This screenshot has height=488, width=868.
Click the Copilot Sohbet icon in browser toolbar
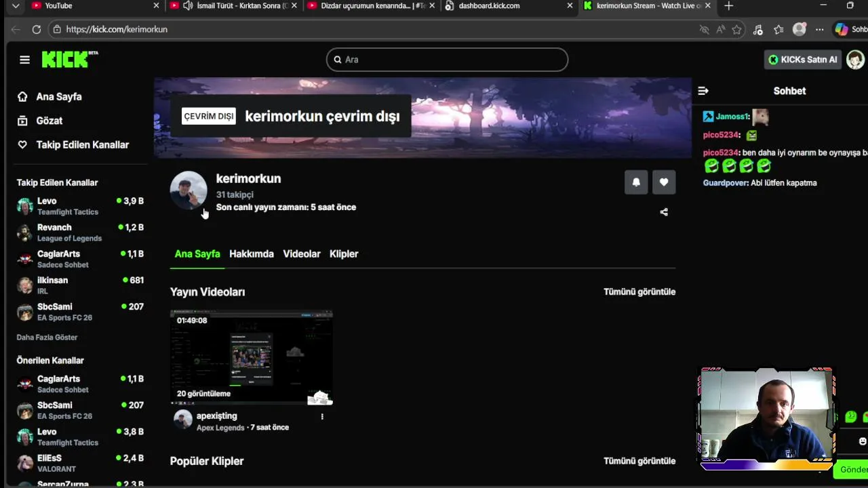(x=842, y=29)
